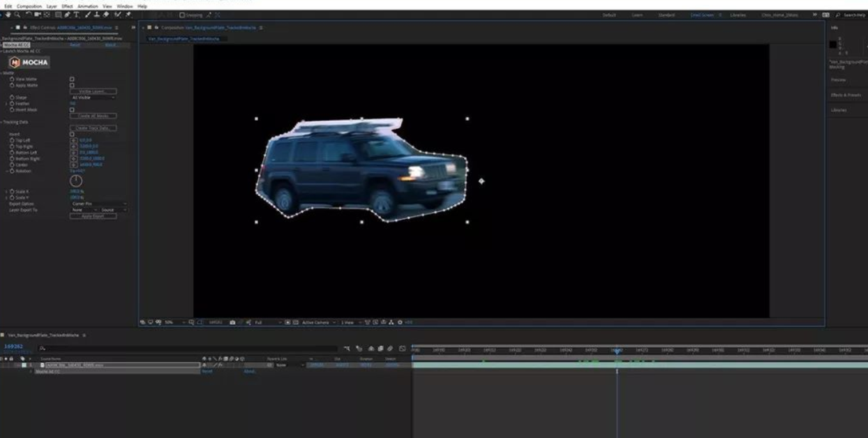Viewport: 868px width, 438px height.
Task: Click the Rotation angle dial control
Action: point(76,181)
